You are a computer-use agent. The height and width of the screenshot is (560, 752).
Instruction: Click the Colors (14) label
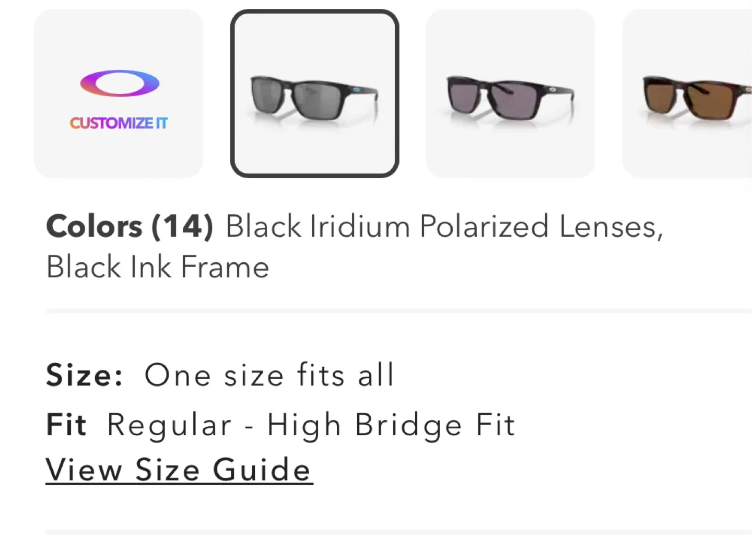click(130, 226)
